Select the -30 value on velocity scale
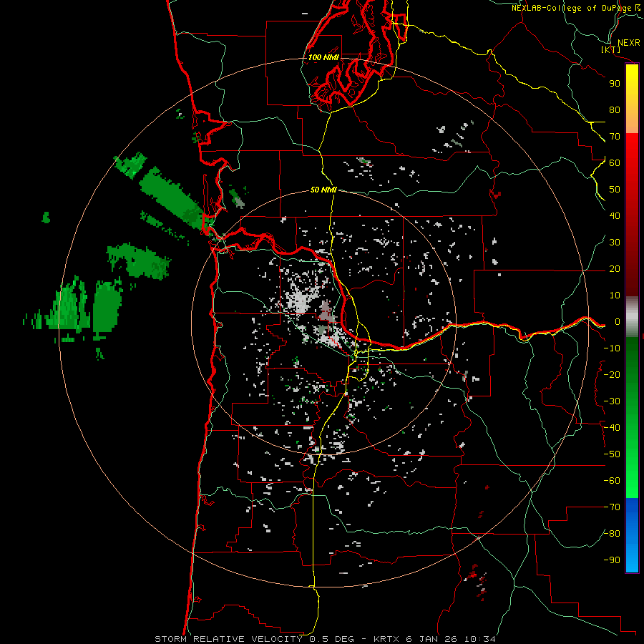Screen dimensions: 644x644 tap(612, 401)
